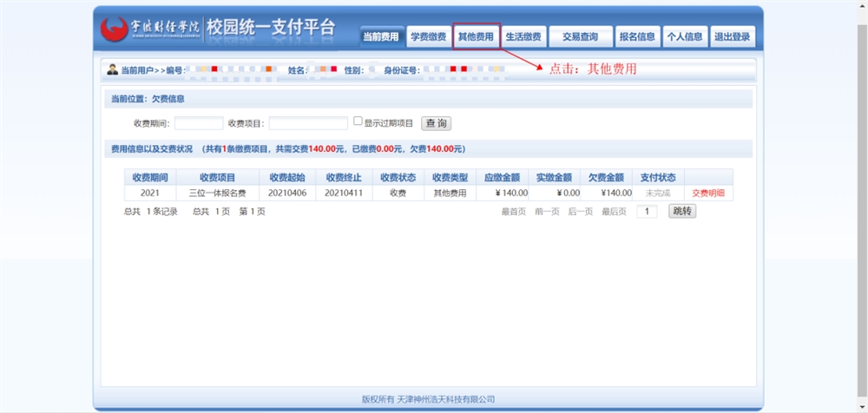Click the 实缴金额 column header
This screenshot has height=413, width=868.
click(554, 178)
